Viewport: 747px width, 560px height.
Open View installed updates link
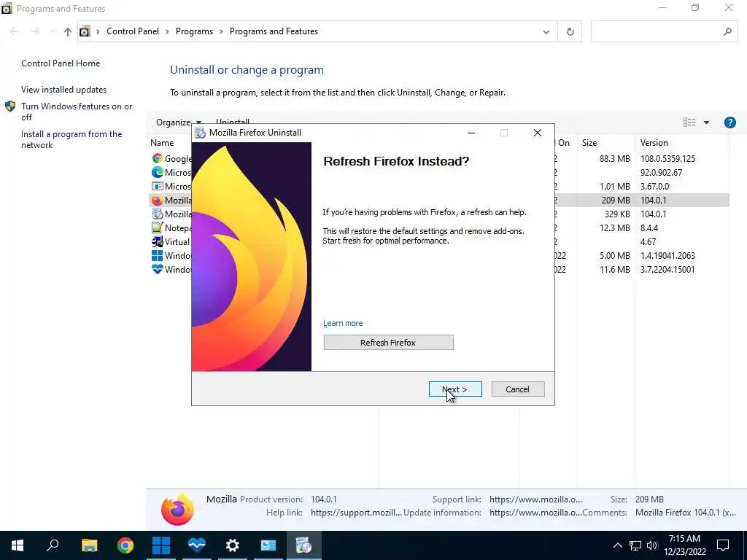click(x=64, y=90)
